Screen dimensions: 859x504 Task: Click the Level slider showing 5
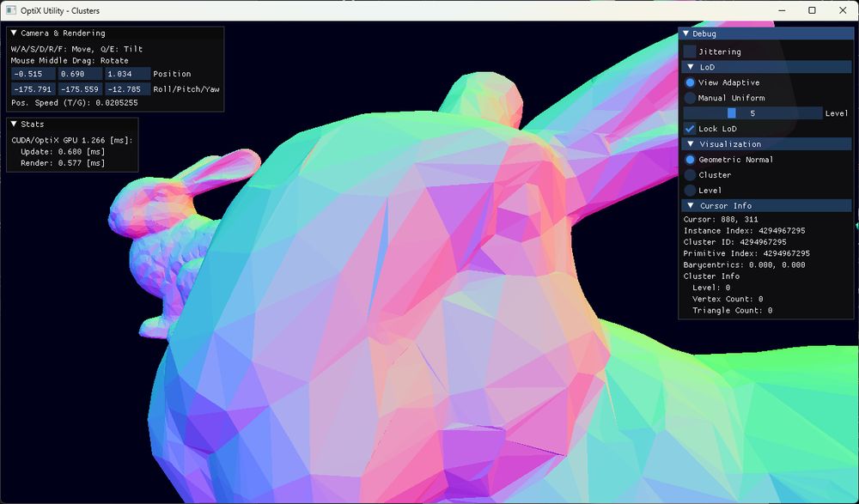coord(752,113)
